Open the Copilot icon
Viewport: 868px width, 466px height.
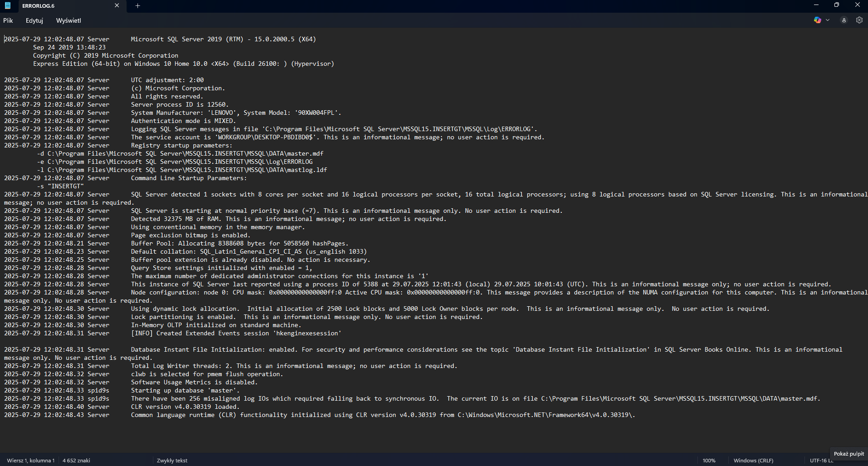tap(818, 20)
